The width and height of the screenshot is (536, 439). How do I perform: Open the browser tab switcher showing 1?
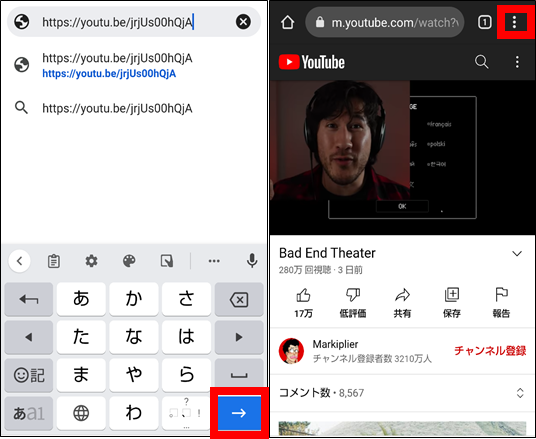[x=484, y=23]
